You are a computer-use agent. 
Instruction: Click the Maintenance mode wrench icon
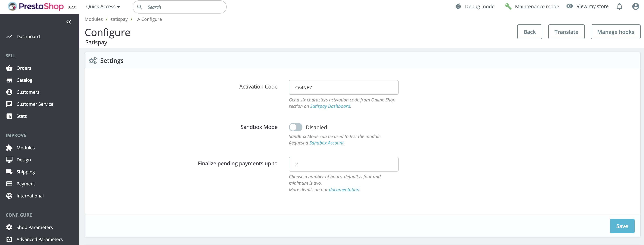tap(508, 7)
